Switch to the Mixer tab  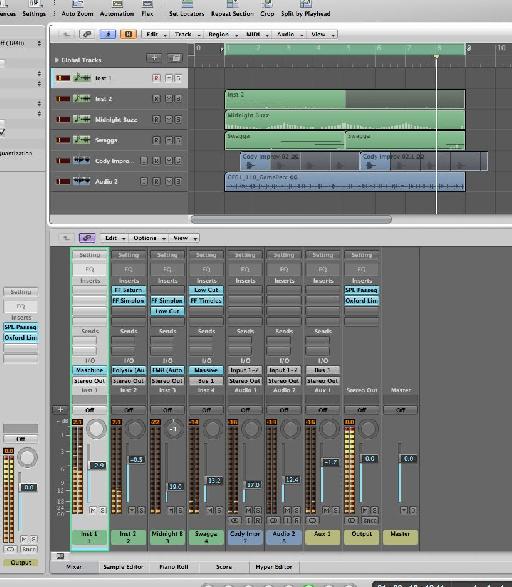74,567
